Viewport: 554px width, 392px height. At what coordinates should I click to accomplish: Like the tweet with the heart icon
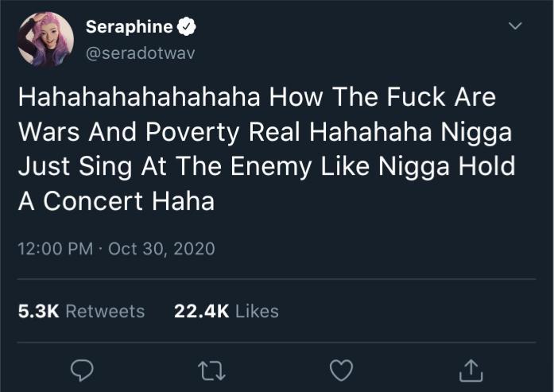pos(341,370)
